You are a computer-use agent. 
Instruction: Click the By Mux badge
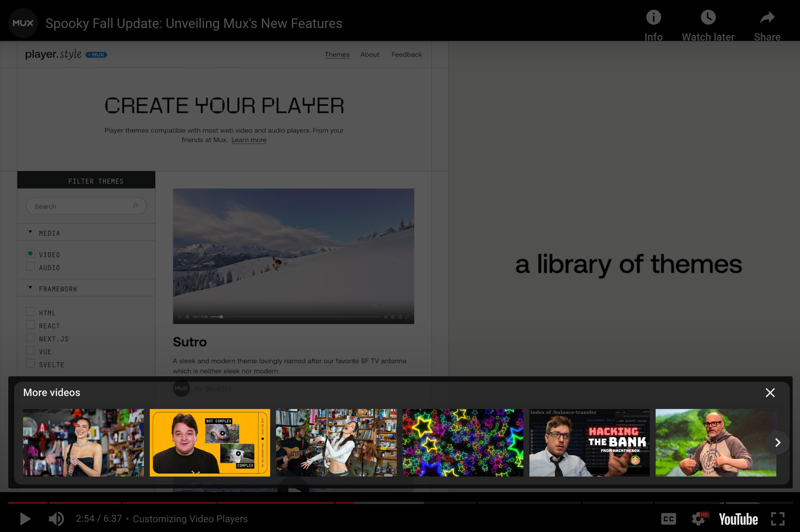tap(96, 55)
